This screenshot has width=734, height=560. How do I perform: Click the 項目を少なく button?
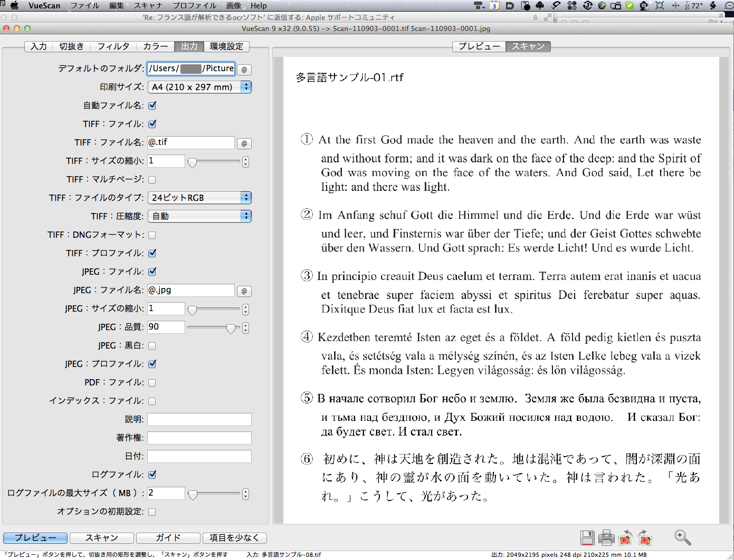pos(235,538)
